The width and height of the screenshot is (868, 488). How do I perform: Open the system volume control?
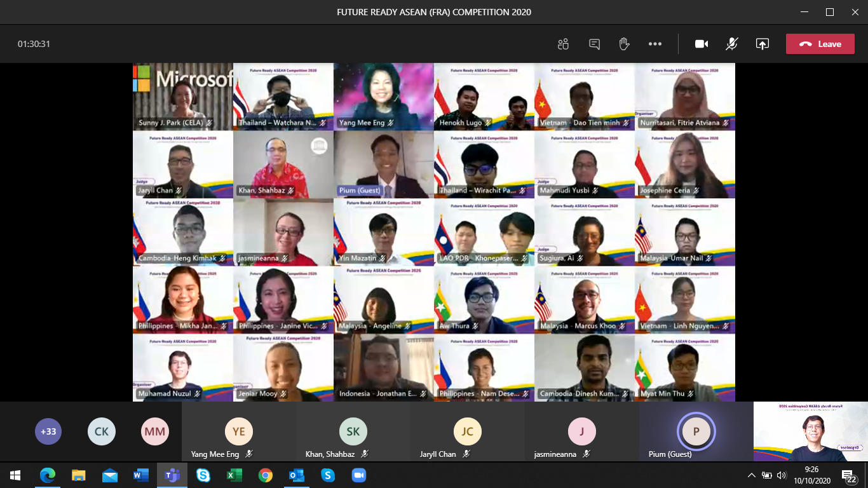782,475
